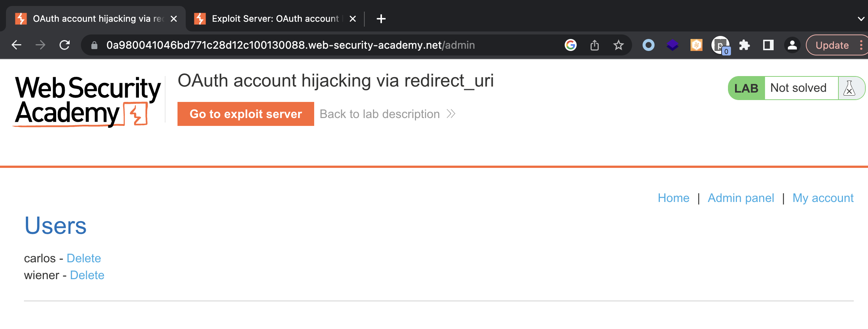The height and width of the screenshot is (329, 868).
Task: Open the My account link
Action: click(823, 198)
